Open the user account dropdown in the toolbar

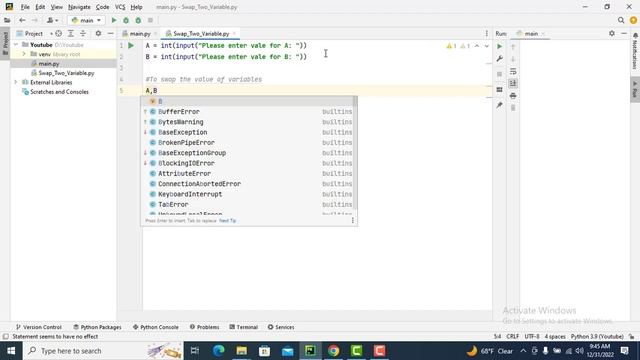click(52, 20)
